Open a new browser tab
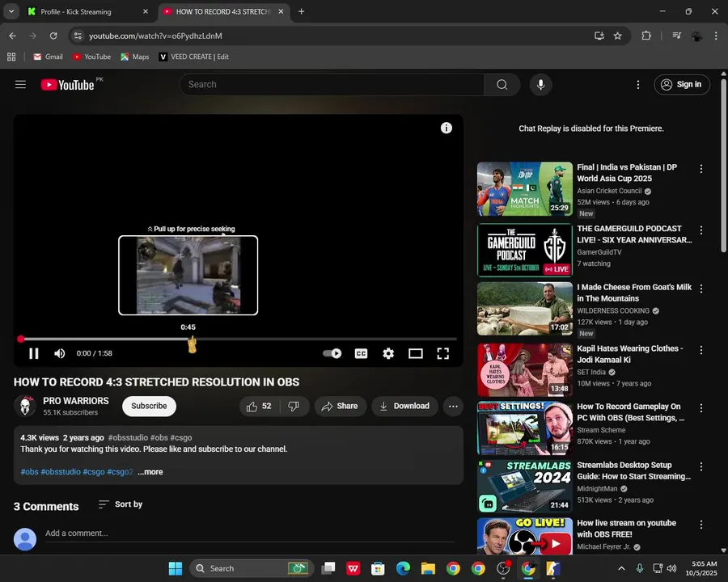728x582 pixels. (302, 11)
